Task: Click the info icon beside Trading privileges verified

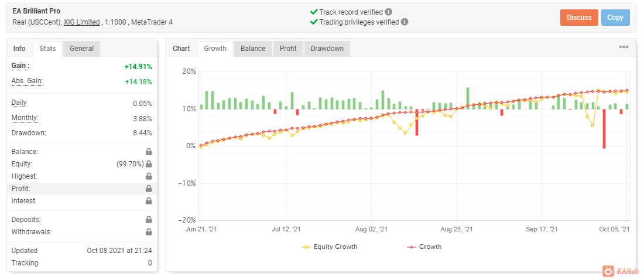Action: [405, 22]
